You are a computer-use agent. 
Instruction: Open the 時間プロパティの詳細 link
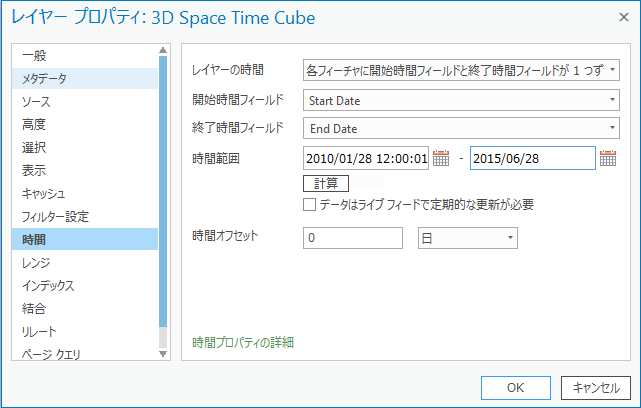[243, 343]
